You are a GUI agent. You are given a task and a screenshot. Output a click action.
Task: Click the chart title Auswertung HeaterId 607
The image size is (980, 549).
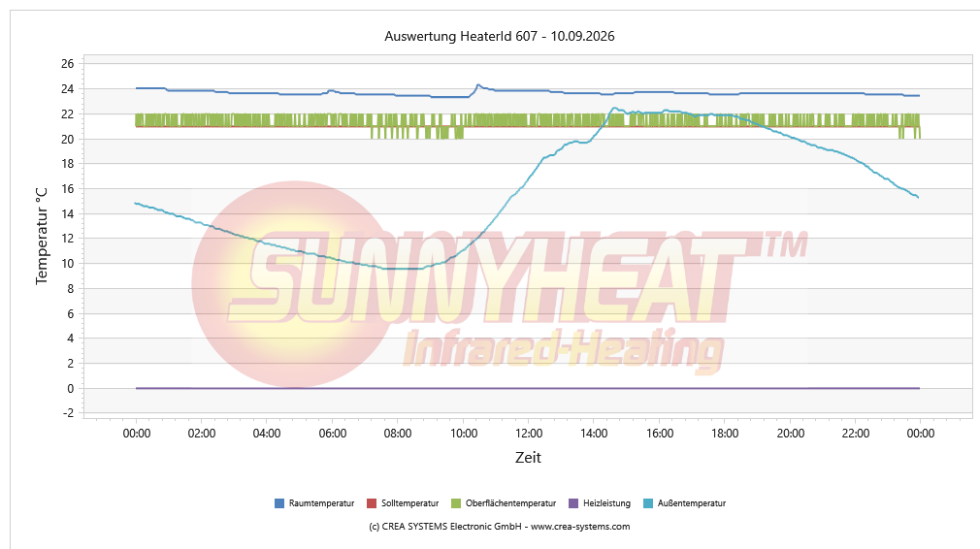pos(500,36)
